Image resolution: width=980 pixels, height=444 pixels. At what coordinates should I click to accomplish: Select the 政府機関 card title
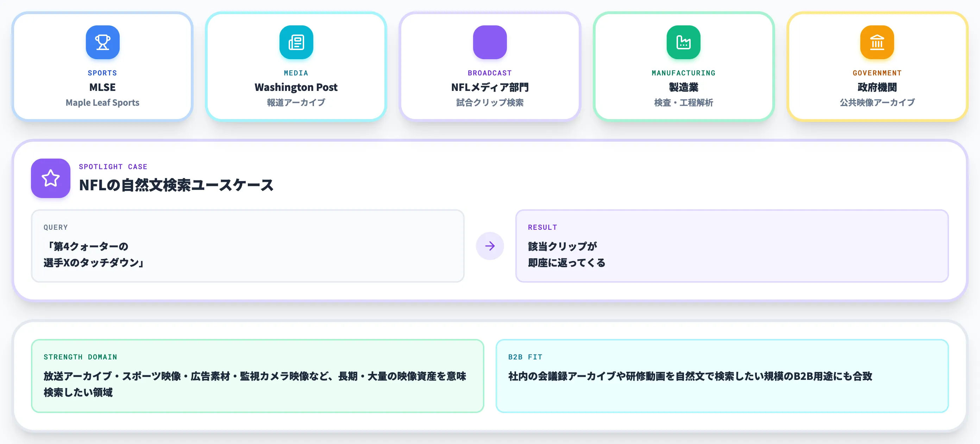(x=877, y=87)
